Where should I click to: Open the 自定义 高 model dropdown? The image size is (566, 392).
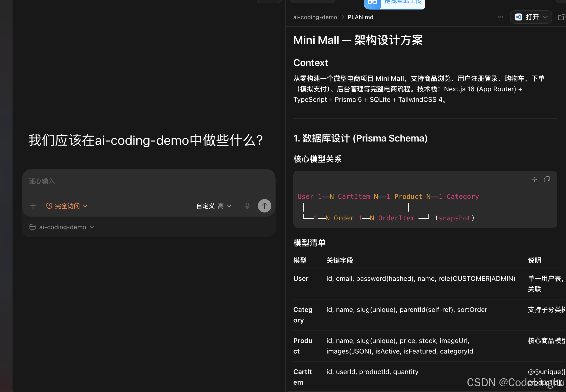coord(214,206)
